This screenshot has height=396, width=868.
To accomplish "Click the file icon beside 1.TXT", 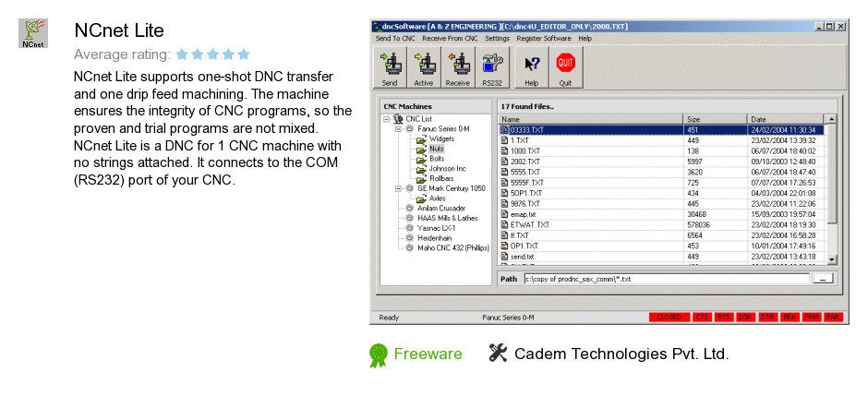I will [x=504, y=140].
